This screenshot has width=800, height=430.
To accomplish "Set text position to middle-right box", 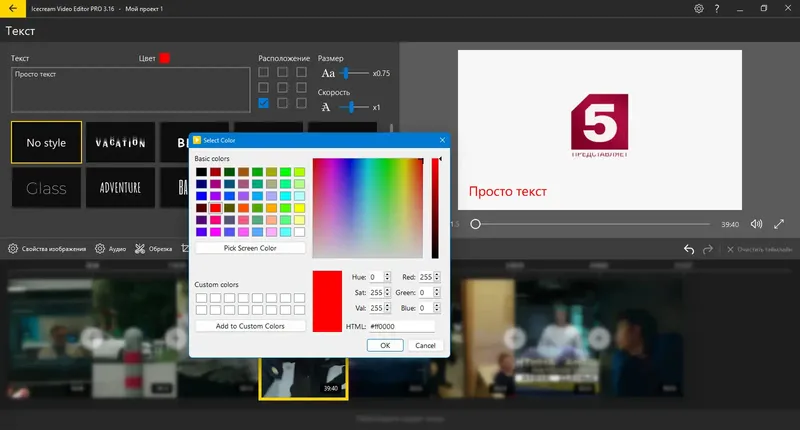I will 302,87.
